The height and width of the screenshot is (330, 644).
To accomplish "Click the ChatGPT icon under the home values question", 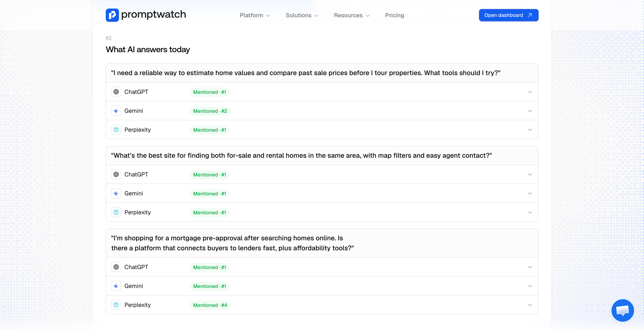I will [x=116, y=92].
